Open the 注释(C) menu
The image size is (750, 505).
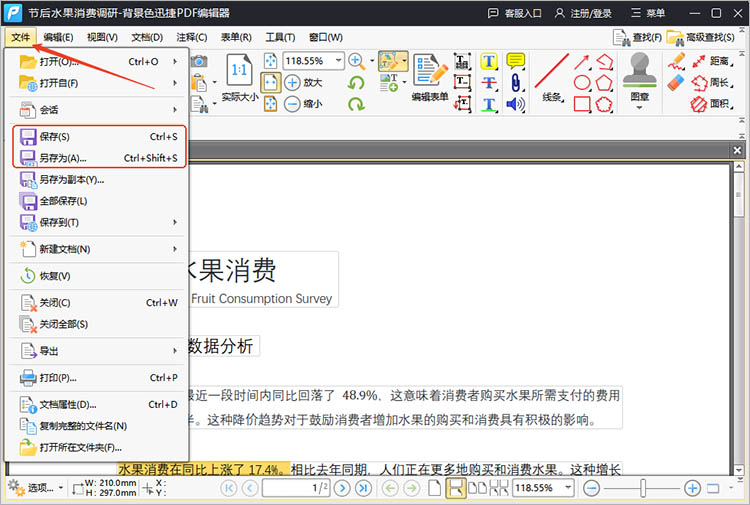coord(191,37)
